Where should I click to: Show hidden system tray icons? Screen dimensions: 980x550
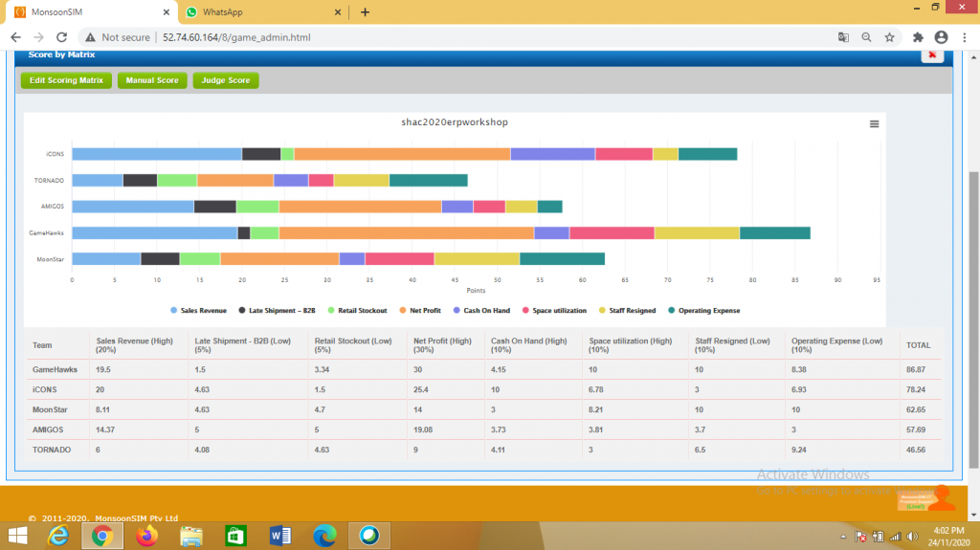[843, 537]
